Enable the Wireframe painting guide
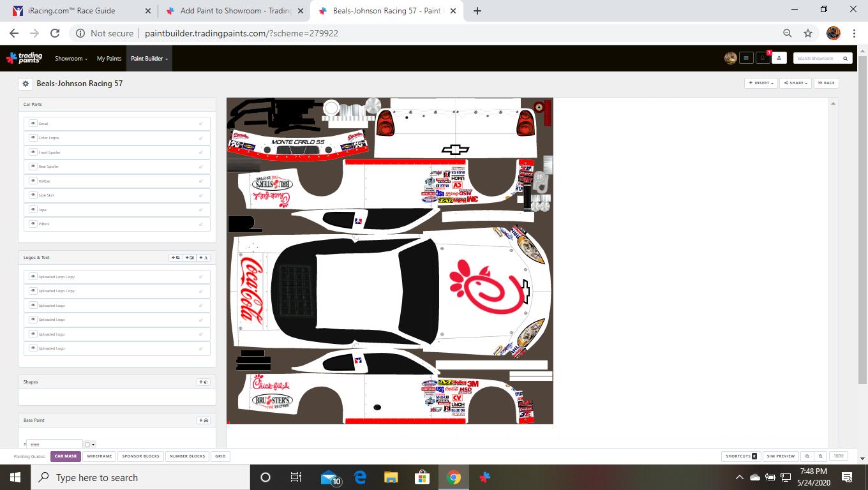Image resolution: width=868 pixels, height=490 pixels. [100, 456]
